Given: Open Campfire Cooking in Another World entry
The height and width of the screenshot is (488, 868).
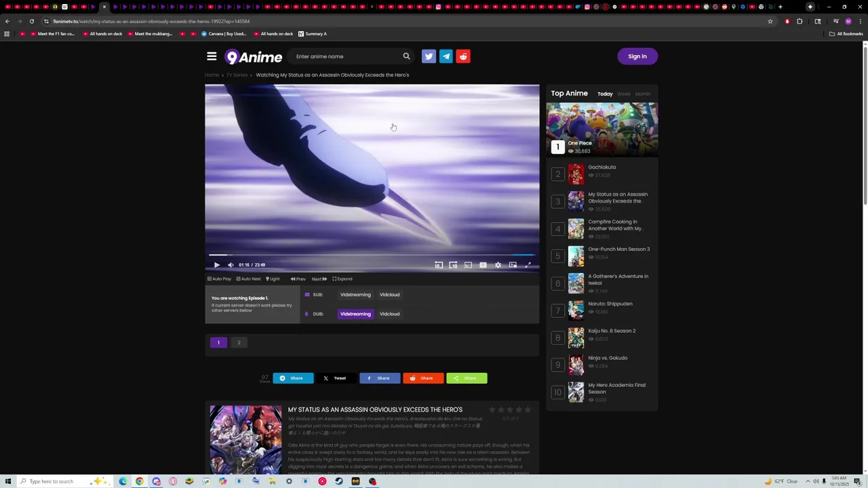Looking at the screenshot, I should [615, 225].
